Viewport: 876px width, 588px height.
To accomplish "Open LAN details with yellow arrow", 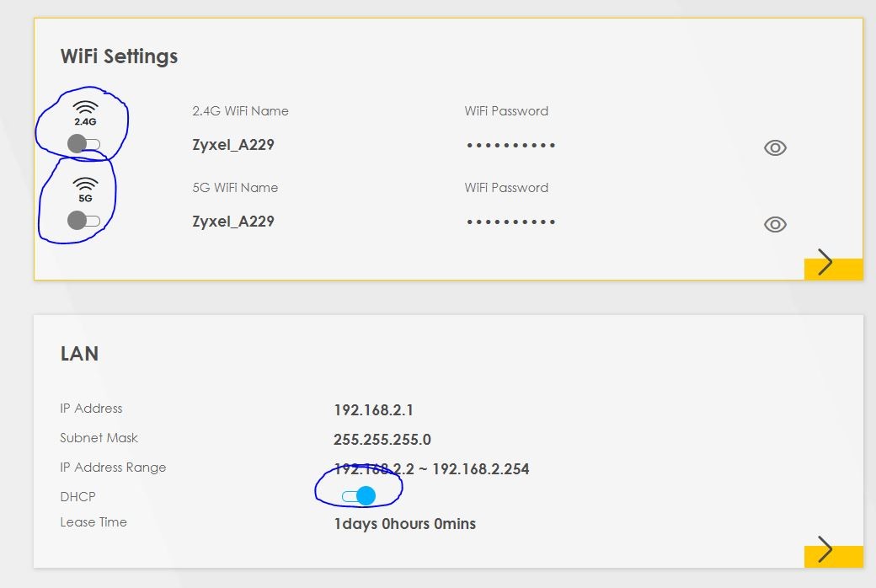I will point(833,552).
